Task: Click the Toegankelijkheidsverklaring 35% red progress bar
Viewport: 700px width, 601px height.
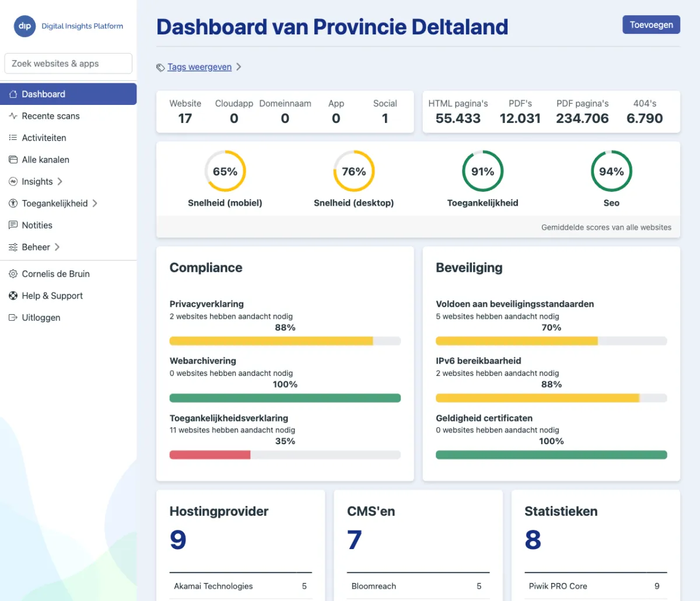Action: click(210, 455)
